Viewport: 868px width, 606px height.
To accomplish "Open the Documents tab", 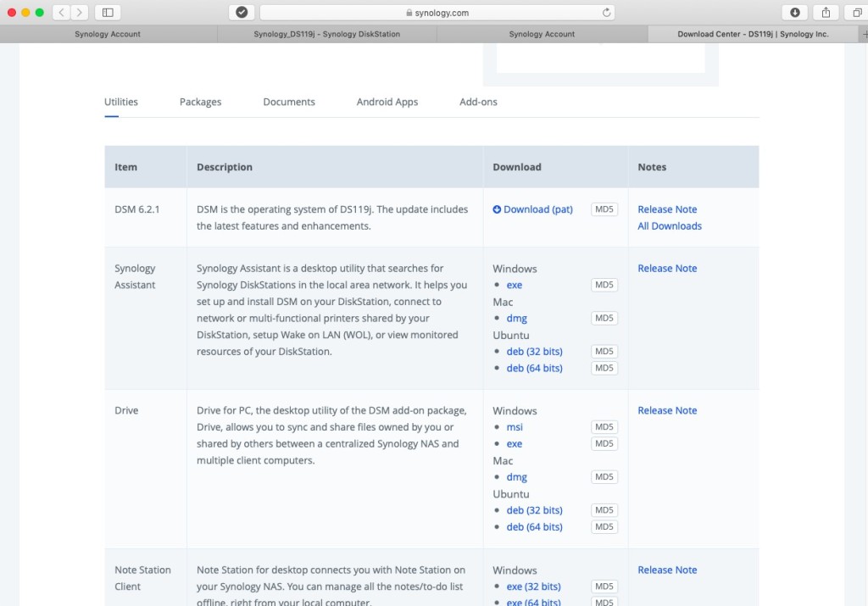I will [289, 102].
